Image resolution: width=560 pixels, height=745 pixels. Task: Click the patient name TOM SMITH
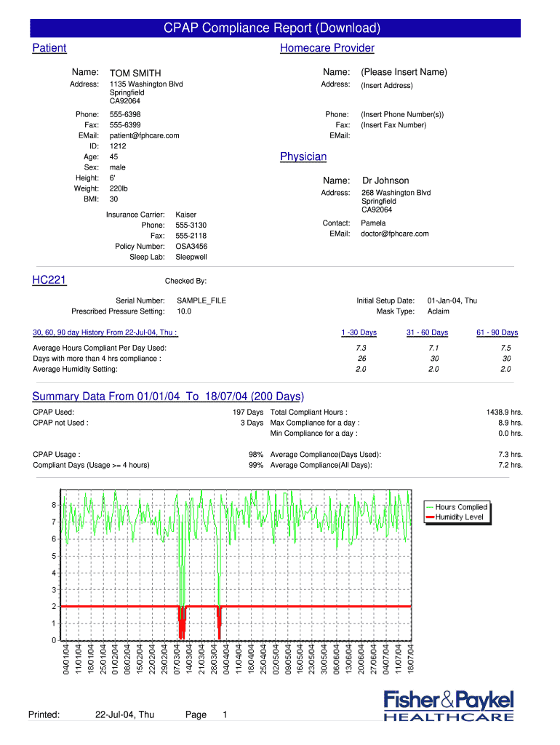135,73
